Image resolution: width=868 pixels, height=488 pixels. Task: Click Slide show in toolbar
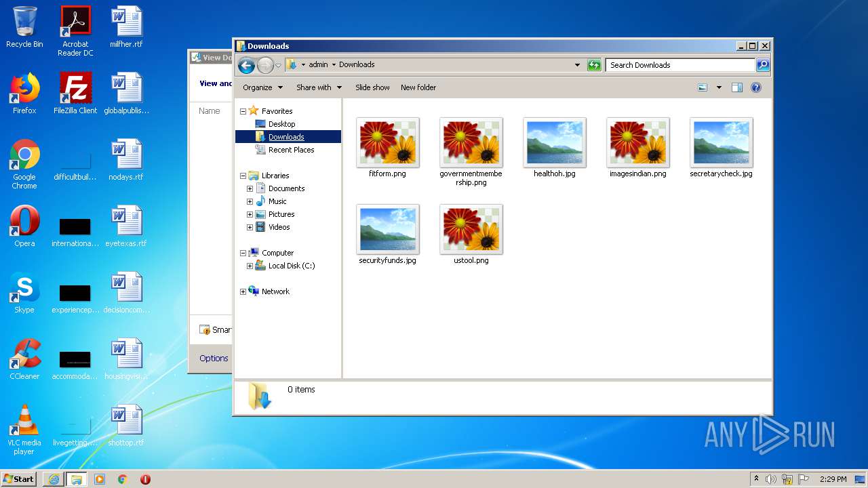click(372, 87)
